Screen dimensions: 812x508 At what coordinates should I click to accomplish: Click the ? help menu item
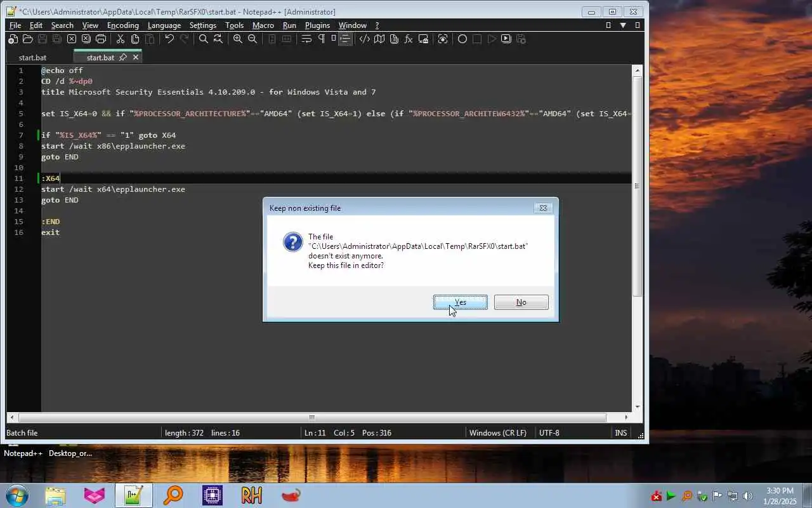point(377,25)
